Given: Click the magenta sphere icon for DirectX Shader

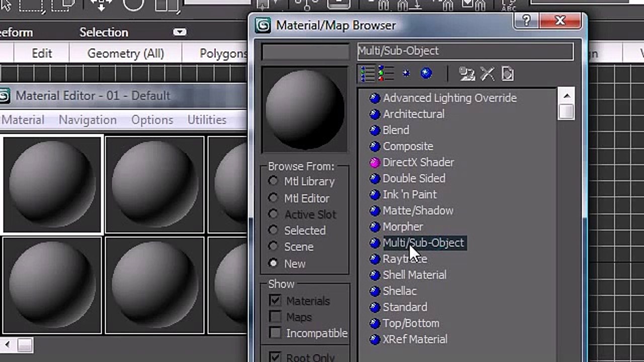Looking at the screenshot, I should pos(375,162).
